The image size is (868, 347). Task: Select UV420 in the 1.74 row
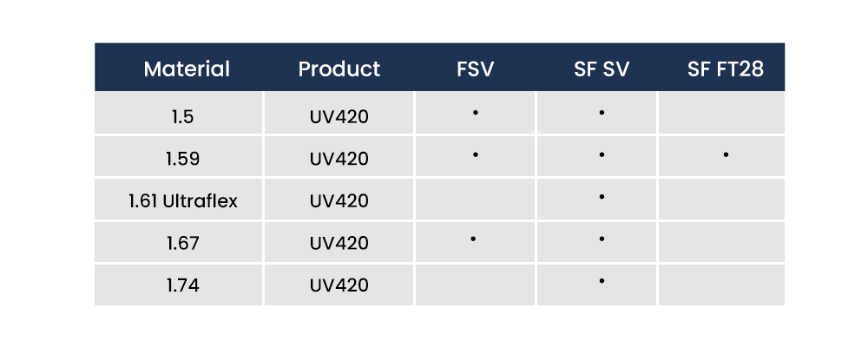[339, 285]
